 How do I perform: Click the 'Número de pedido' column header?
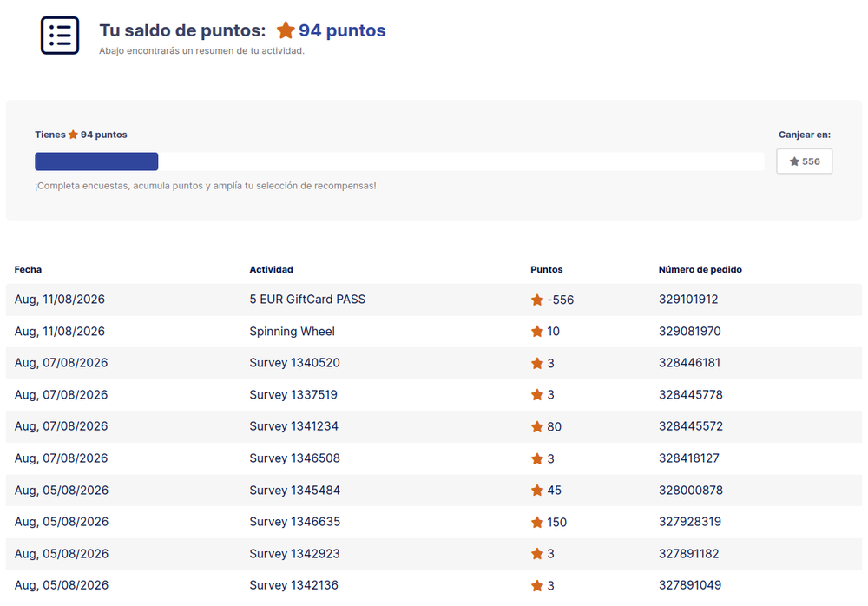point(700,269)
